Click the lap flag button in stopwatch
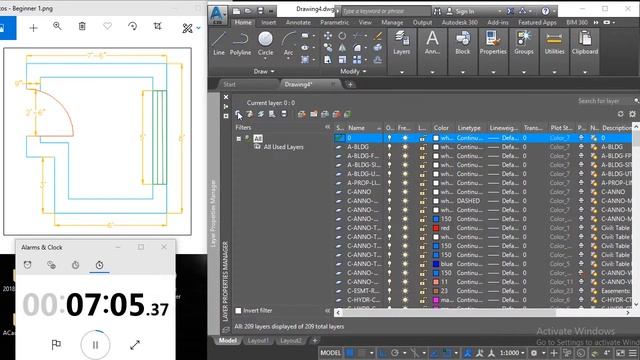 coord(56,345)
